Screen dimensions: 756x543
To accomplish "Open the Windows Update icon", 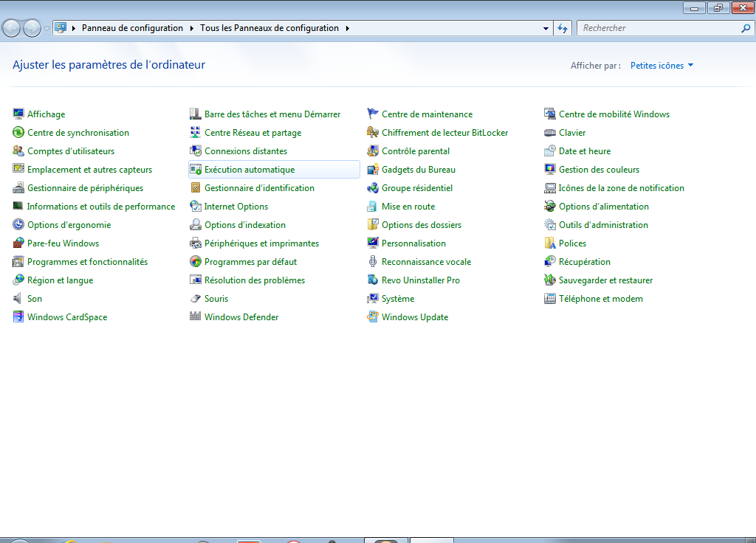I will click(373, 317).
